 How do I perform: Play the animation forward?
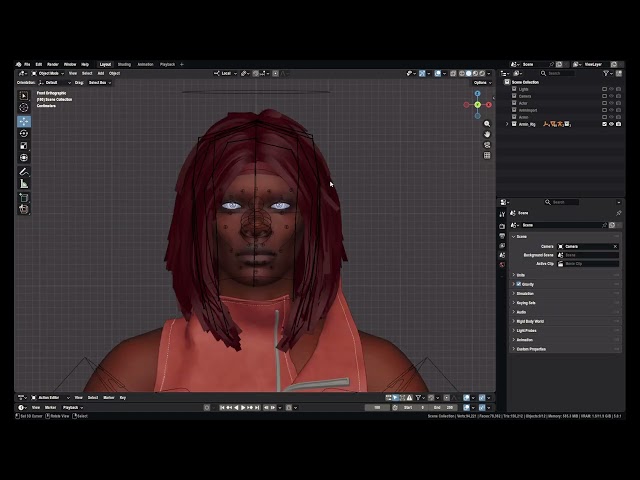click(243, 408)
